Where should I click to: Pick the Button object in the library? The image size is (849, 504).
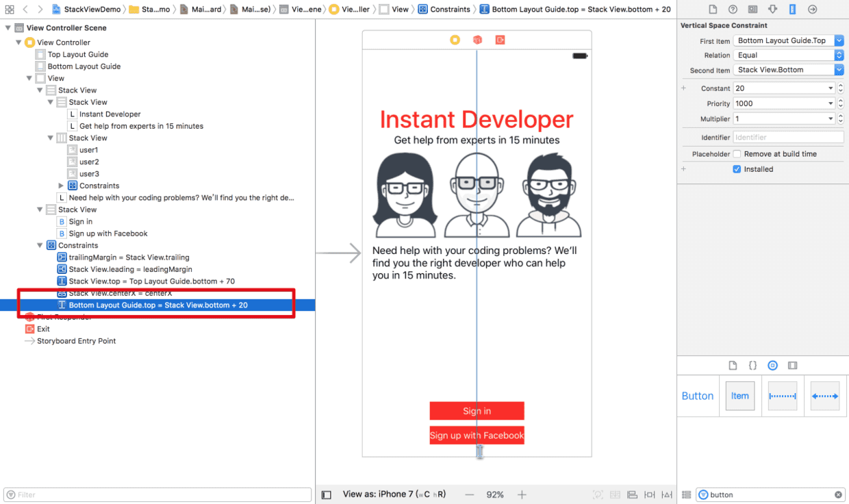(x=698, y=396)
